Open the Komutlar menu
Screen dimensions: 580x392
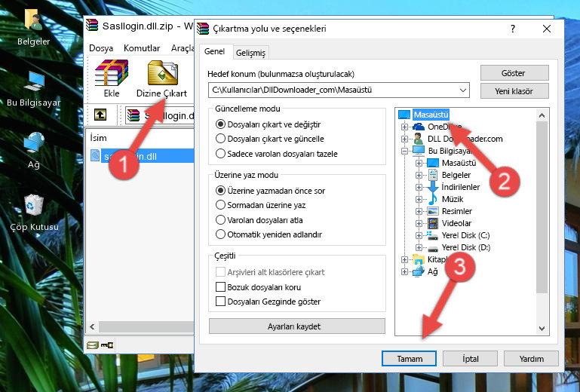142,47
